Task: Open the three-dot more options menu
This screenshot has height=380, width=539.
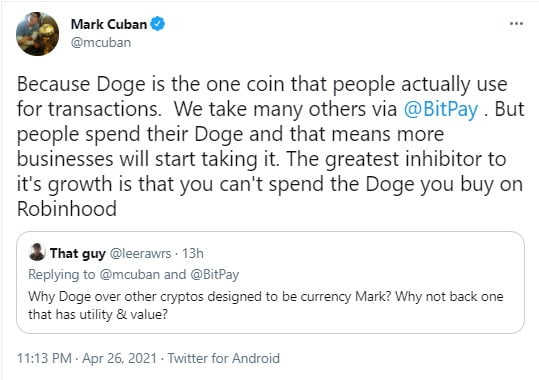Action: 516,23
